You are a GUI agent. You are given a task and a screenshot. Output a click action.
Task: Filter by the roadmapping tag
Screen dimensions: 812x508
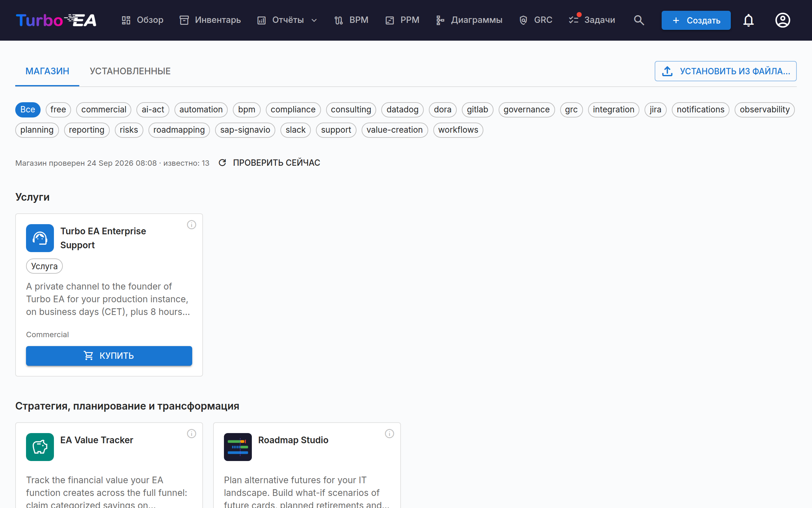[179, 130]
